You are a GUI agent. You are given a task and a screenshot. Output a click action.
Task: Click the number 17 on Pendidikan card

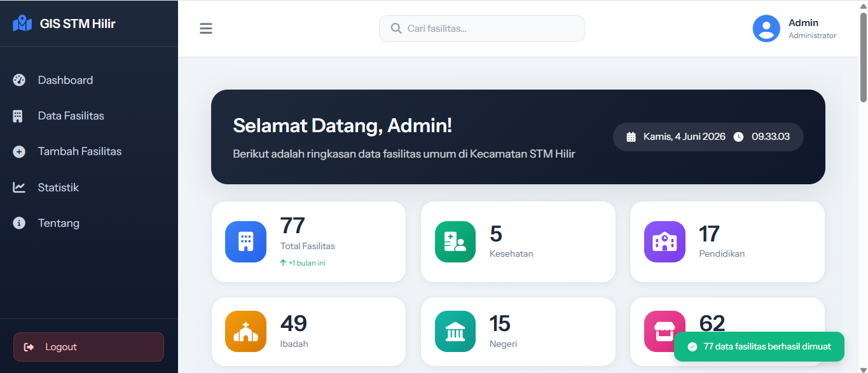(709, 234)
